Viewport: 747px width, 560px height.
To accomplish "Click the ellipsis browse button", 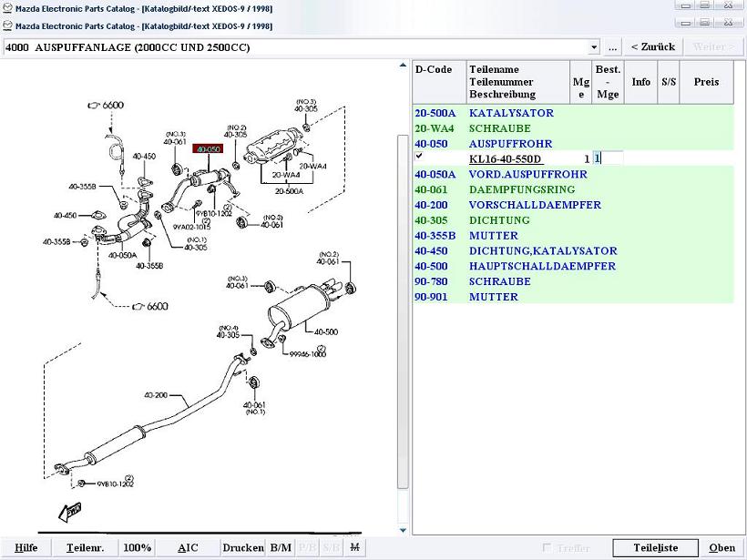I will coord(613,47).
